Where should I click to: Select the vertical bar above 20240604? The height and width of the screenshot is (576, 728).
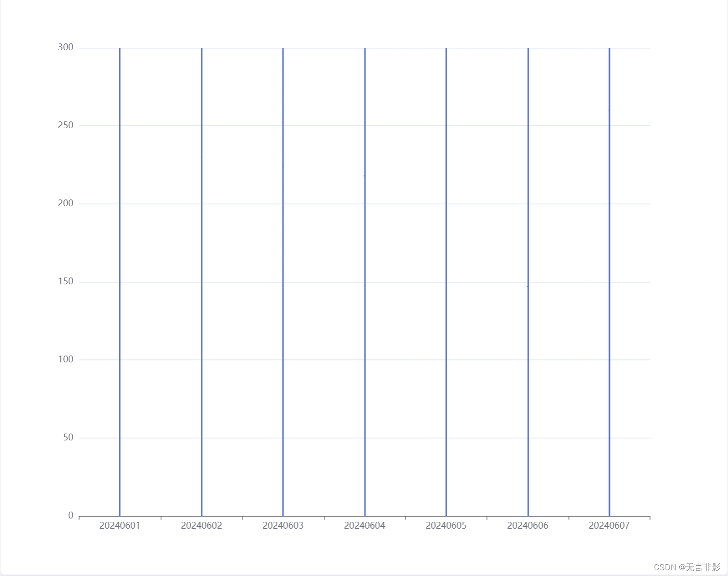click(365, 282)
